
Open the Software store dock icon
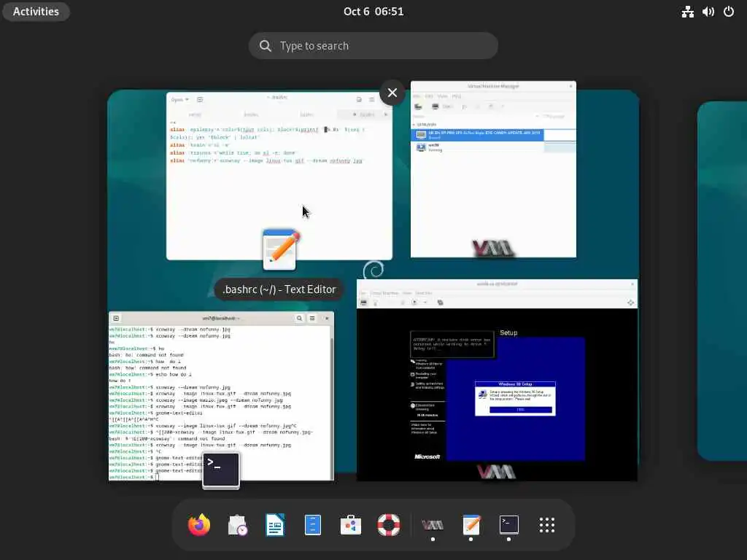coord(351,525)
